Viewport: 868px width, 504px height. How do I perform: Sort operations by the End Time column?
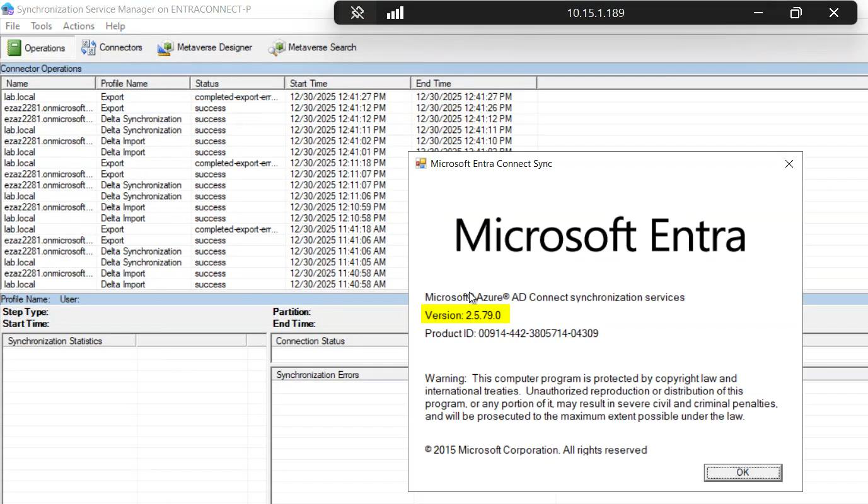(x=473, y=83)
